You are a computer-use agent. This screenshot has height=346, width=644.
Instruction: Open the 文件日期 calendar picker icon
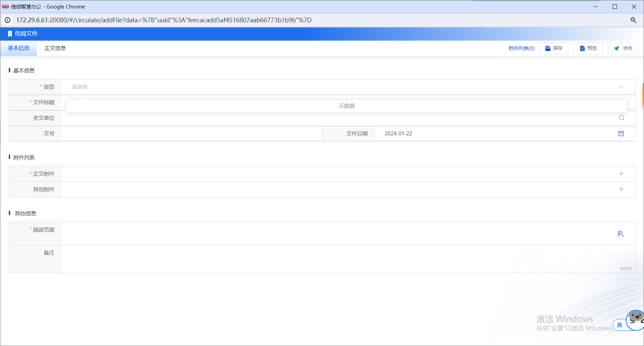pos(621,134)
